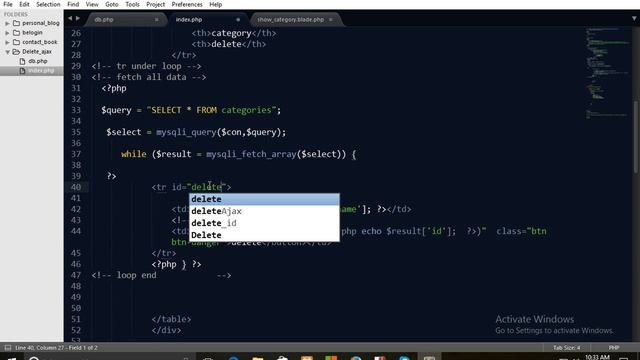Click mysqli_query on line 35
This screenshot has width=640, height=360.
(186, 132)
